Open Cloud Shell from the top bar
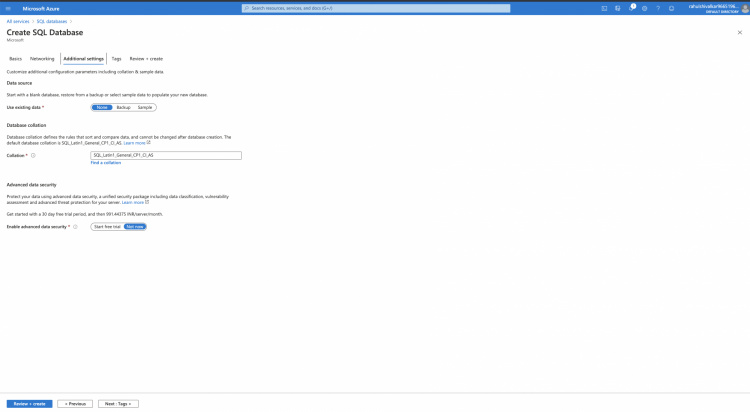The height and width of the screenshot is (412, 750). (x=606, y=7)
